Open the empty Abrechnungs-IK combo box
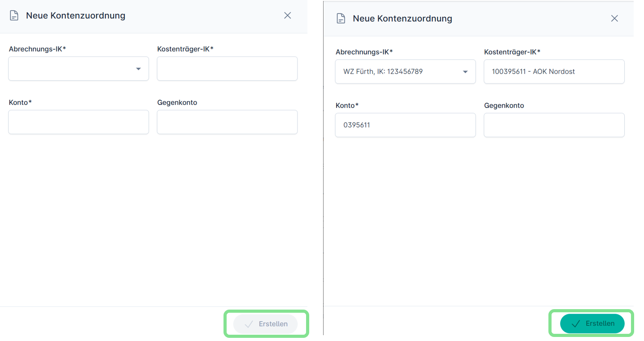This screenshot has width=644, height=341. [x=72, y=69]
